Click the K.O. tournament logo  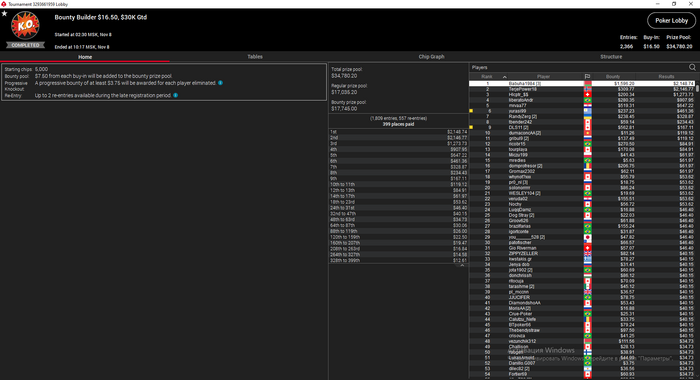25,25
